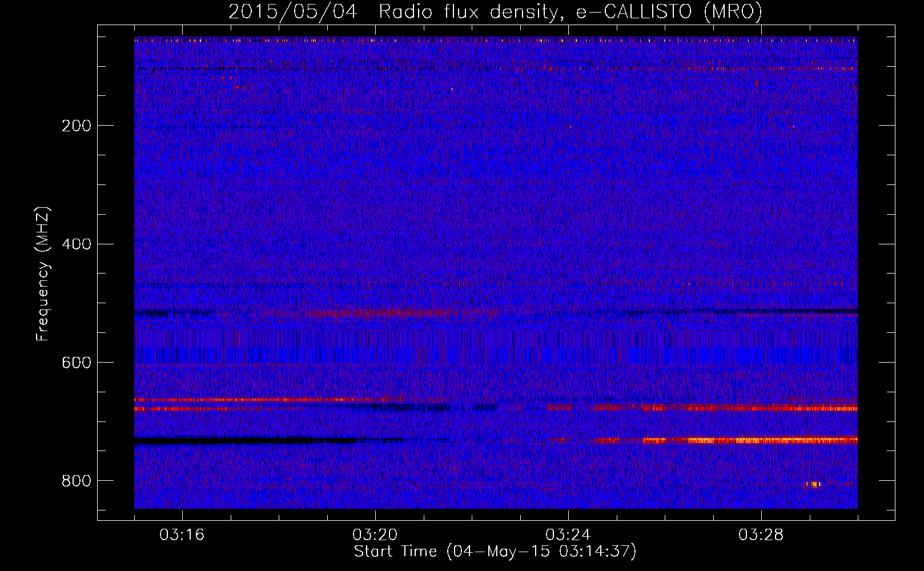
Task: Click the small yellow burst near 805 MHz
Action: click(x=813, y=485)
